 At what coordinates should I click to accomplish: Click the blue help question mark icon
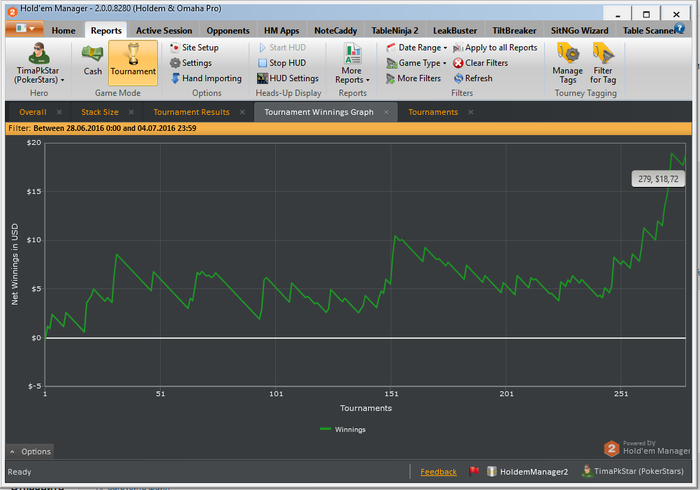tap(679, 28)
